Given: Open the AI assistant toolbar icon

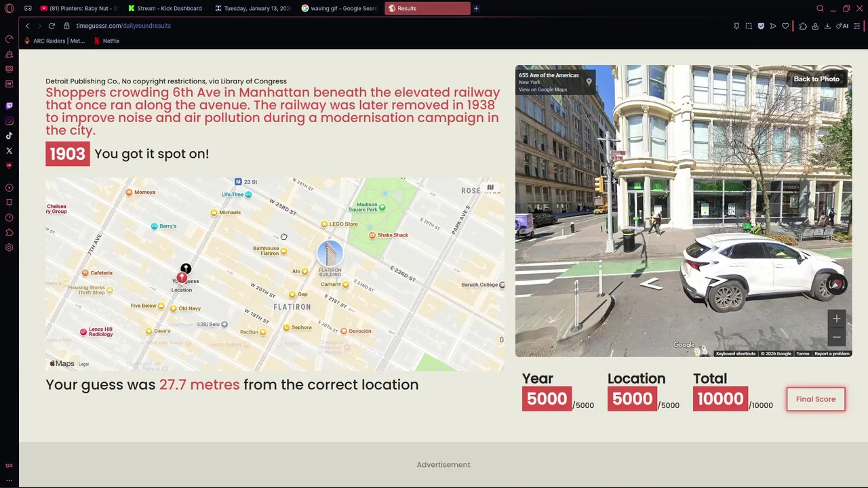Looking at the screenshot, I should (842, 26).
